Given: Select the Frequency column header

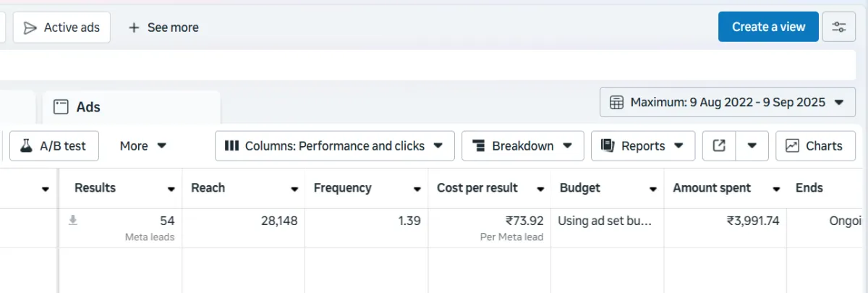Looking at the screenshot, I should [x=343, y=188].
